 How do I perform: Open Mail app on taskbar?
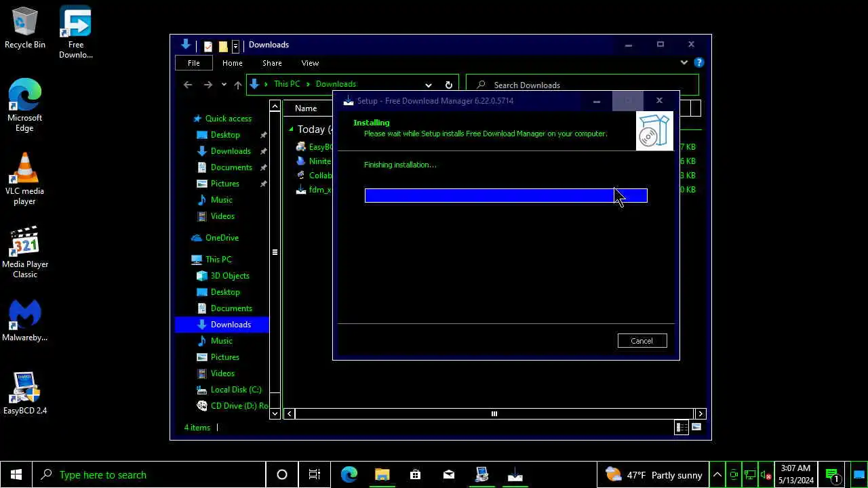(449, 474)
